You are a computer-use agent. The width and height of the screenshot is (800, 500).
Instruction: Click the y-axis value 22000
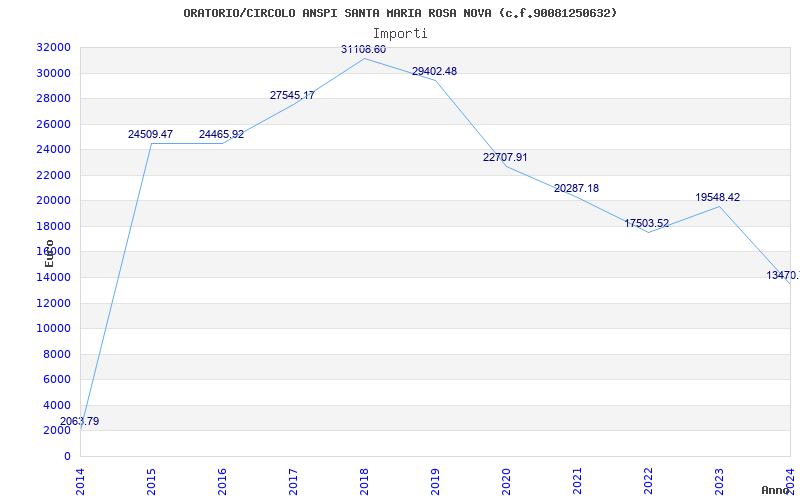(x=53, y=175)
